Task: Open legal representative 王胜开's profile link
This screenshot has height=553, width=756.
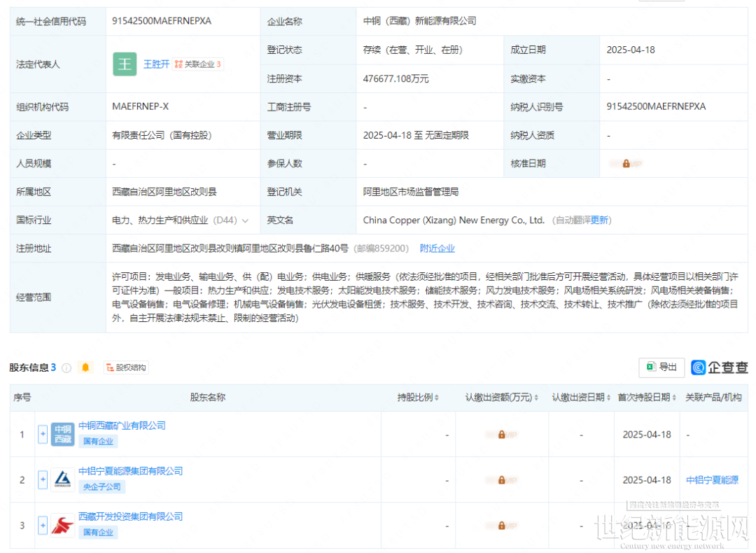Action: coord(156,64)
